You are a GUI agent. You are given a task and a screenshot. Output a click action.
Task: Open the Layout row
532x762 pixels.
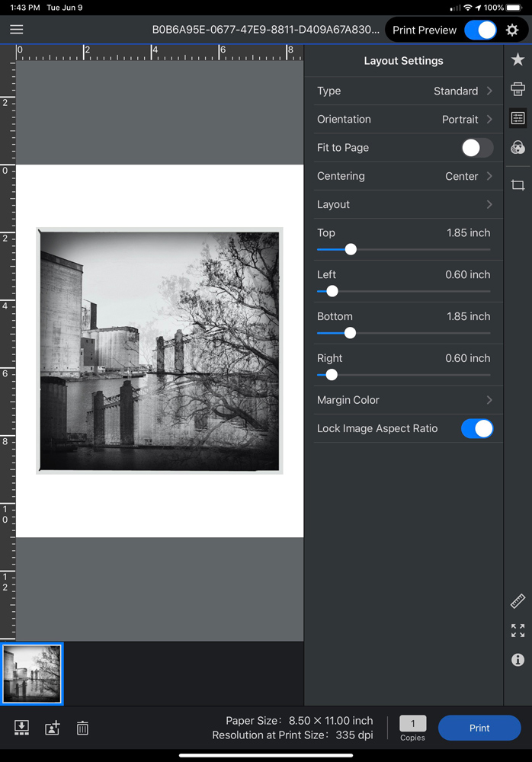point(404,204)
